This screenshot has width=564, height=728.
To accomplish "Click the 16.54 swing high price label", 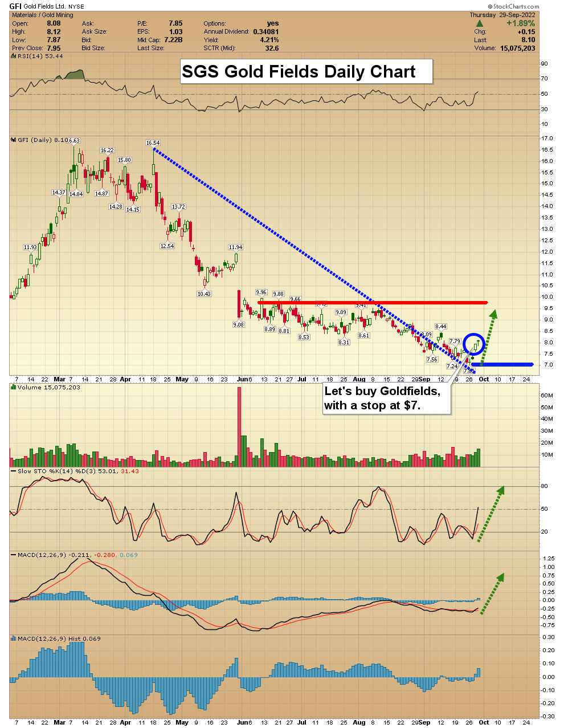I will tap(153, 143).
